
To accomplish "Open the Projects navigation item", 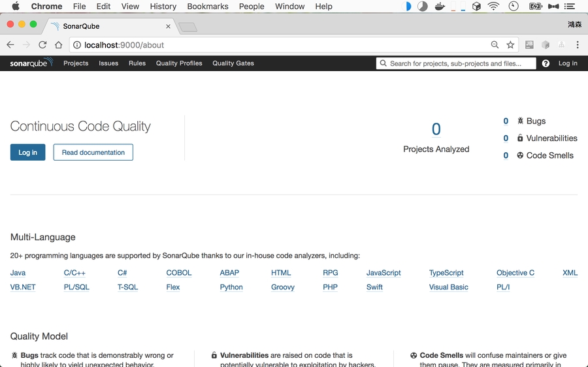I will click(76, 63).
